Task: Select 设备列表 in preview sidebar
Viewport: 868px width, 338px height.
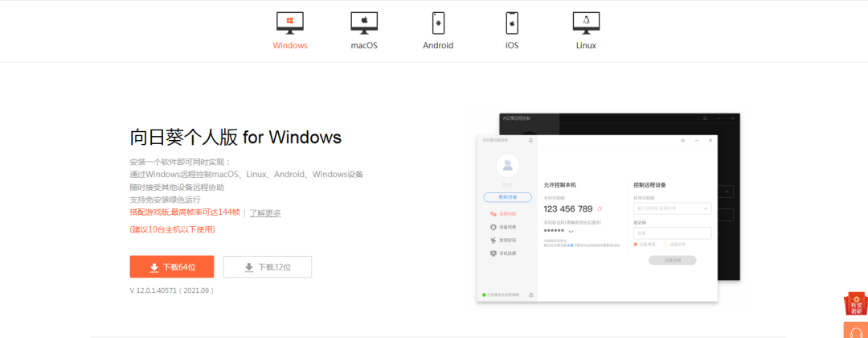Action: [x=503, y=227]
